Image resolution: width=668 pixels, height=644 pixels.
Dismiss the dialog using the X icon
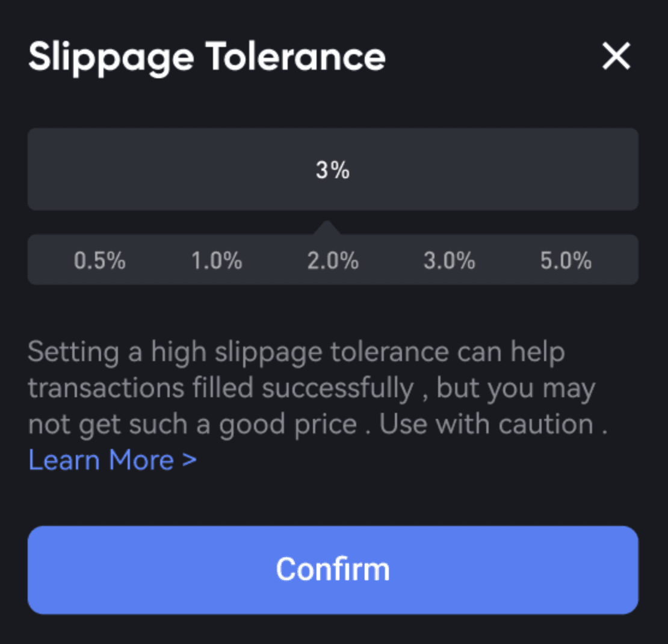(616, 57)
